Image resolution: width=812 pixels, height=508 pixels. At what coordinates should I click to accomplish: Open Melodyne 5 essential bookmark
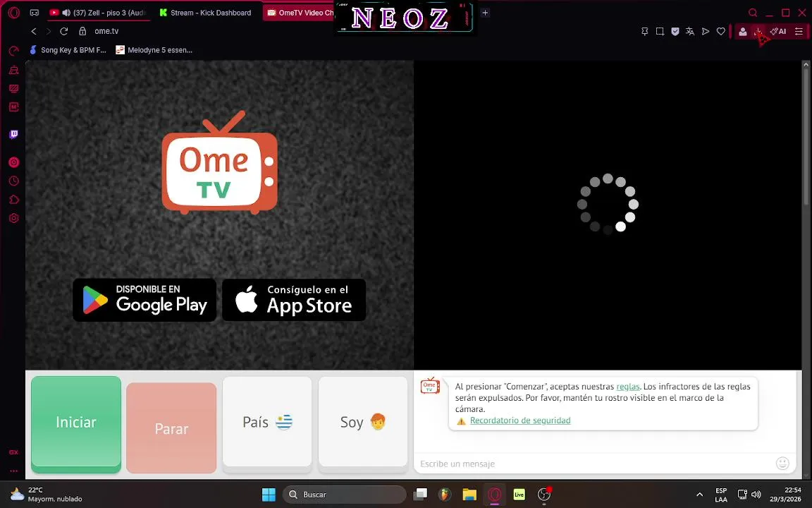pyautogui.click(x=154, y=50)
